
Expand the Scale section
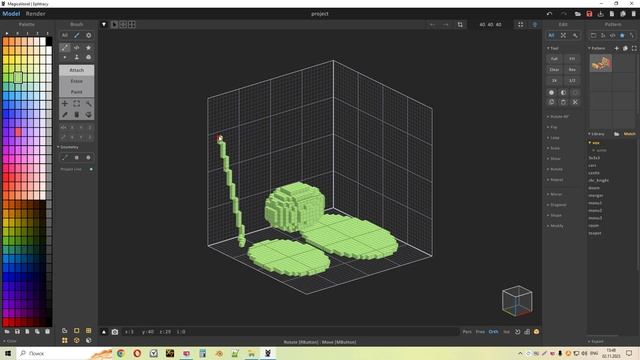(554, 148)
